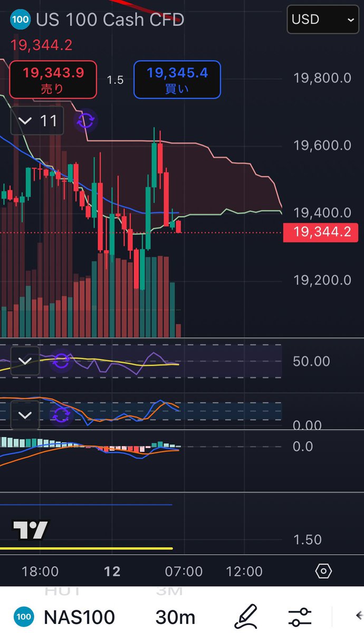Open the USD currency dropdown
Viewport: 364px width, 633px height.
(322, 20)
